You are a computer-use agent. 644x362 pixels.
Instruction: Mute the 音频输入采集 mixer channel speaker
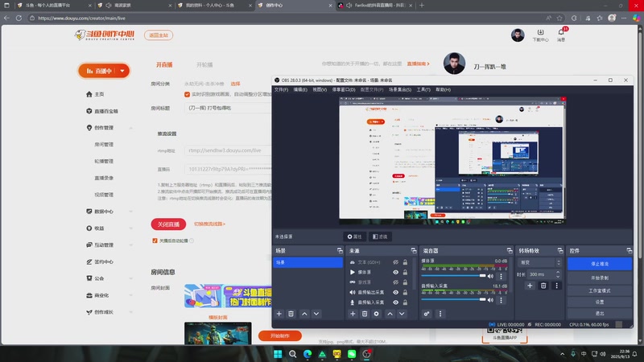pos(490,300)
